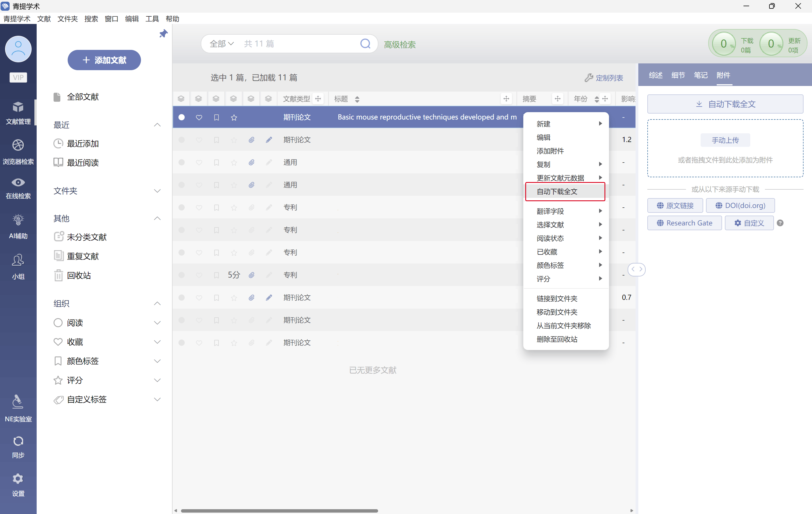Viewport: 812px width, 514px height.
Task: Click the 添加文献 button
Action: click(104, 60)
